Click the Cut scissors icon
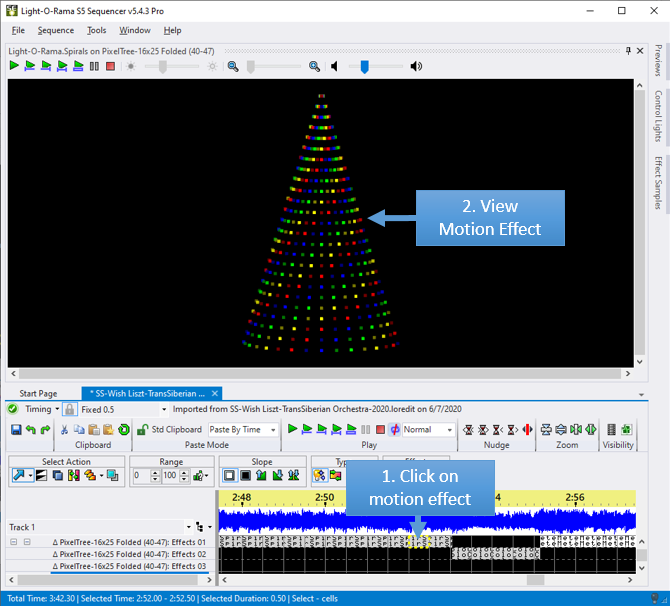 pyautogui.click(x=65, y=430)
